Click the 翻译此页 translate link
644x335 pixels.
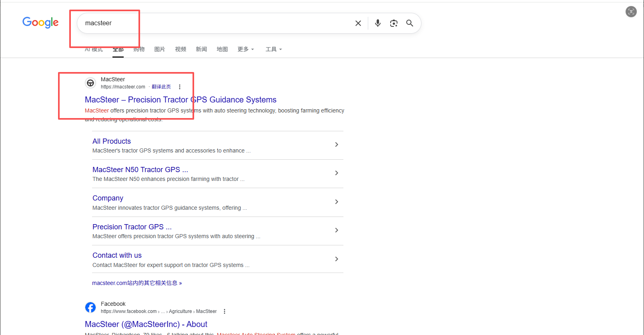(161, 87)
